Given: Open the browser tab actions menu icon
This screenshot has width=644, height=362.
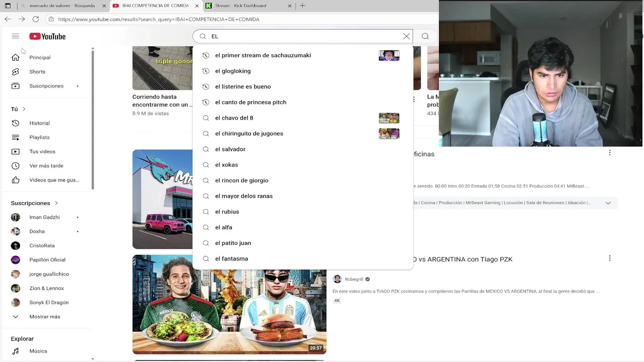Looking at the screenshot, I should click(8, 6).
